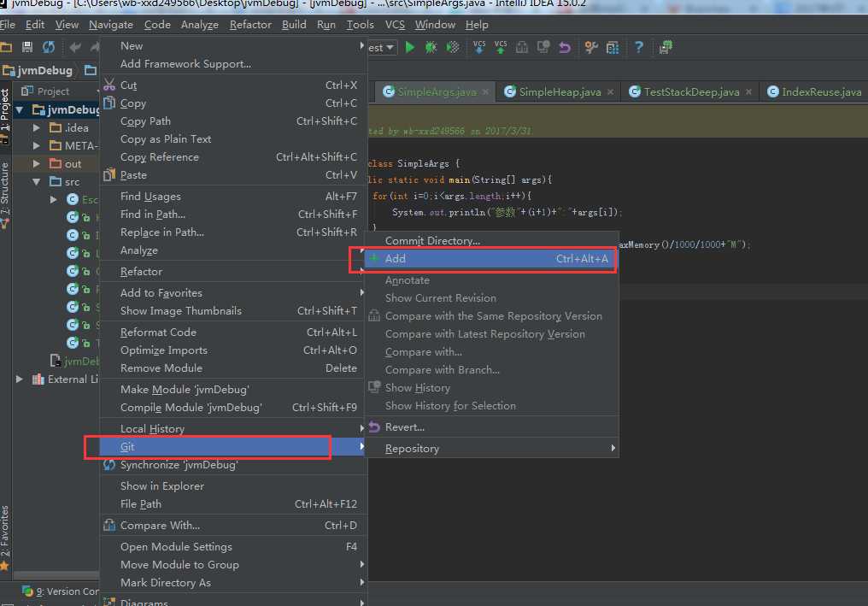Viewport: 868px width, 606px height.
Task: Click the Show History toolbar icon
Action: click(543, 48)
